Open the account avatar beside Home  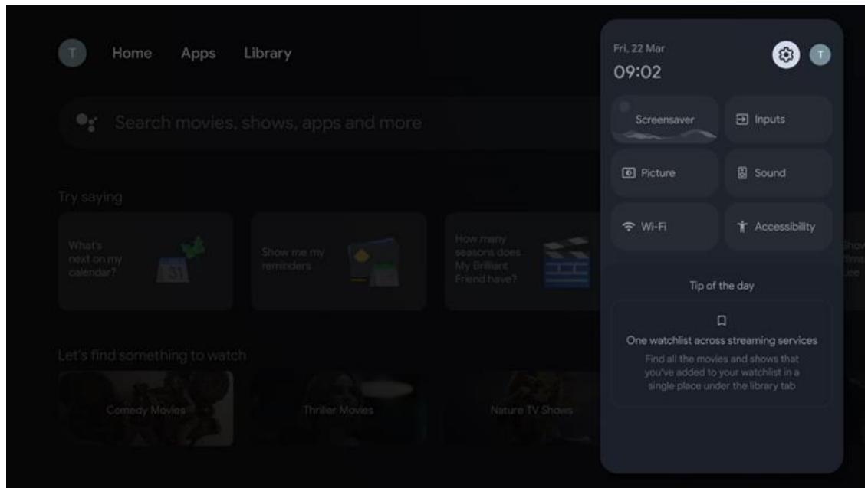tap(72, 53)
